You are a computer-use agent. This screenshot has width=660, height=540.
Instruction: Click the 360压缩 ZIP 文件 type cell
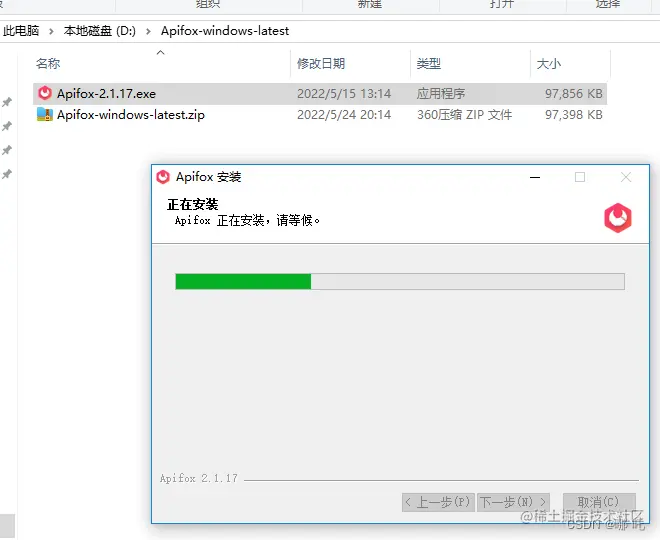(x=464, y=114)
